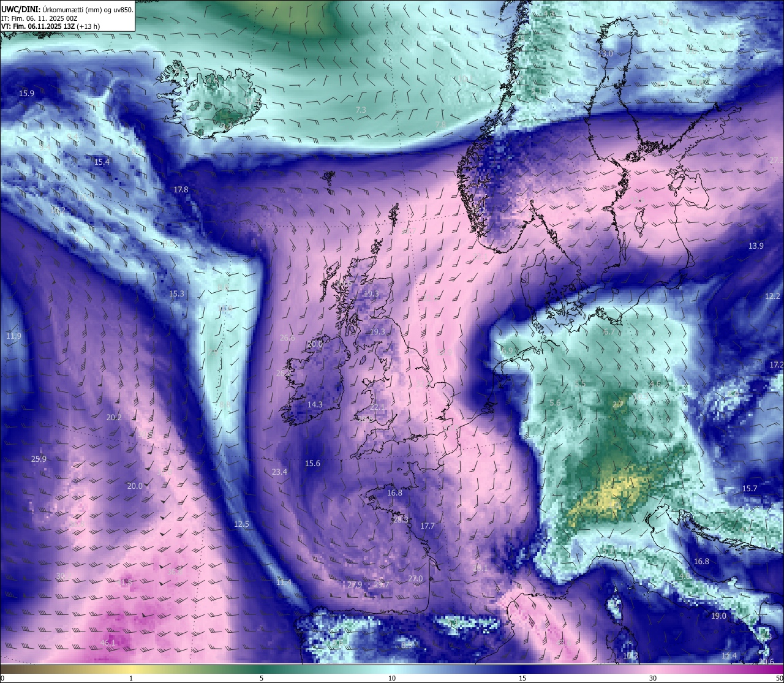The image size is (784, 683).
Task: Click the 17.2 map value label
Action: (x=776, y=365)
